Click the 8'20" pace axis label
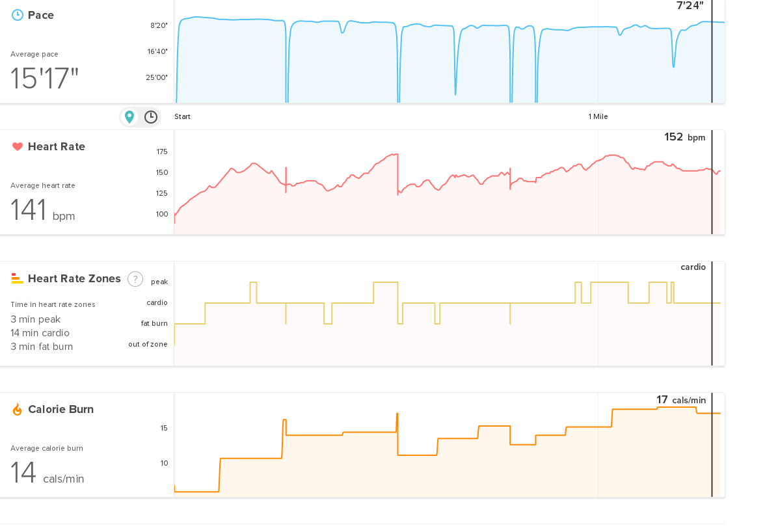 click(x=159, y=25)
